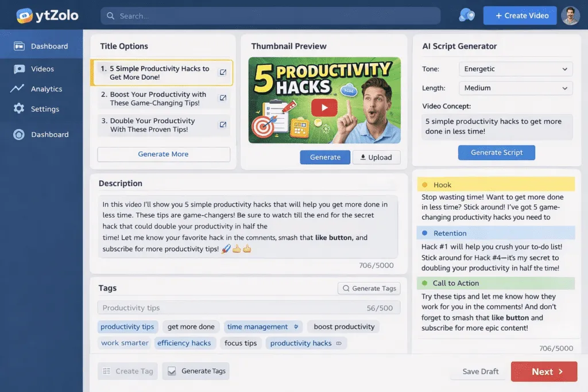Open the chat notifications icon in header
The image size is (588, 392).
tap(466, 15)
